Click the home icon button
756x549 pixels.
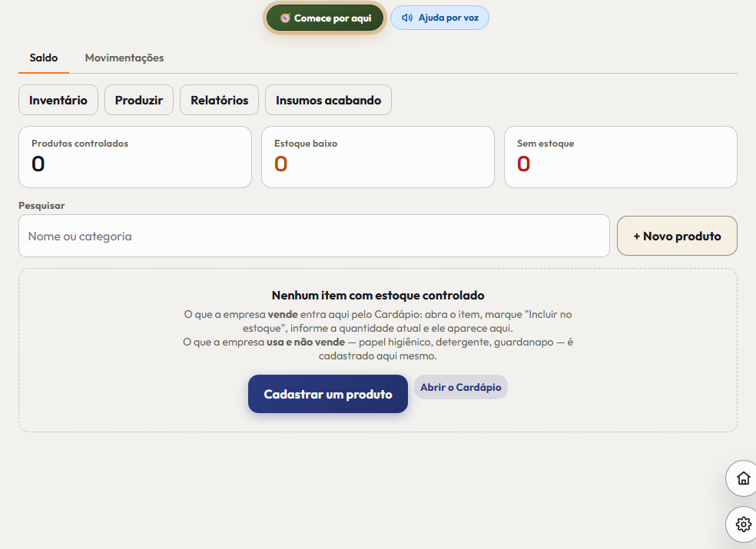[743, 478]
